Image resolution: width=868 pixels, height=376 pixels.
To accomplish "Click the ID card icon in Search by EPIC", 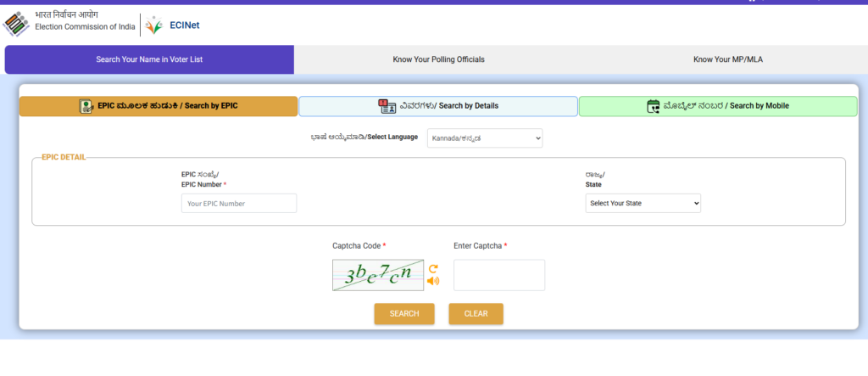I will (x=86, y=106).
